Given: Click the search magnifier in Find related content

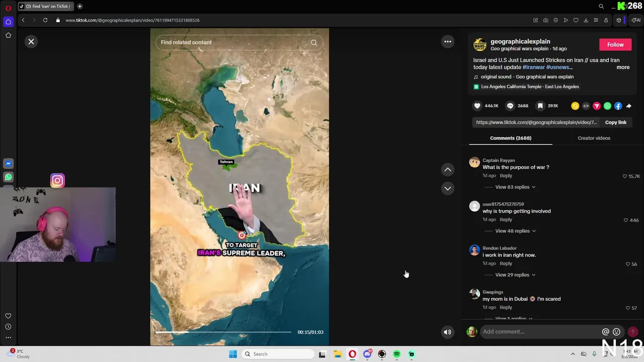Looking at the screenshot, I should [314, 43].
